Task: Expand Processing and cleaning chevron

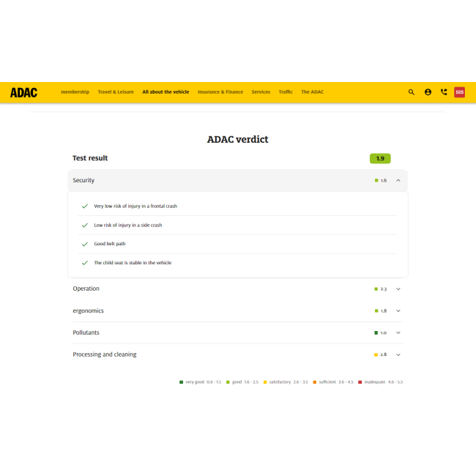Action: tap(398, 354)
